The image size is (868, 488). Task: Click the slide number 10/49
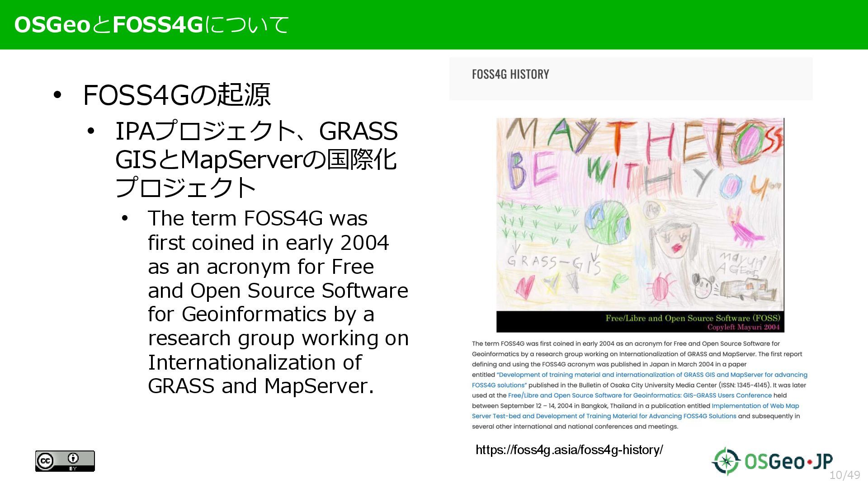(x=844, y=475)
